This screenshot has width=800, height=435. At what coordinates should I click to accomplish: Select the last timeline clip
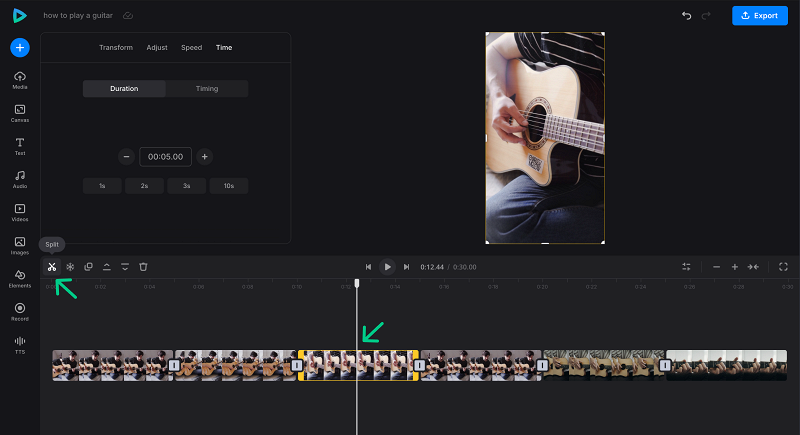tap(727, 365)
